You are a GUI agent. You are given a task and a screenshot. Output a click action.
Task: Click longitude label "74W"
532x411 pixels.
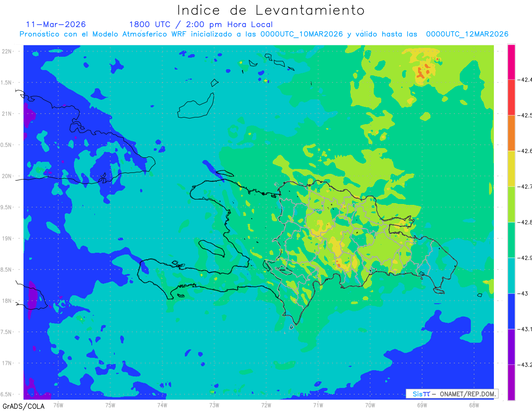162,405
